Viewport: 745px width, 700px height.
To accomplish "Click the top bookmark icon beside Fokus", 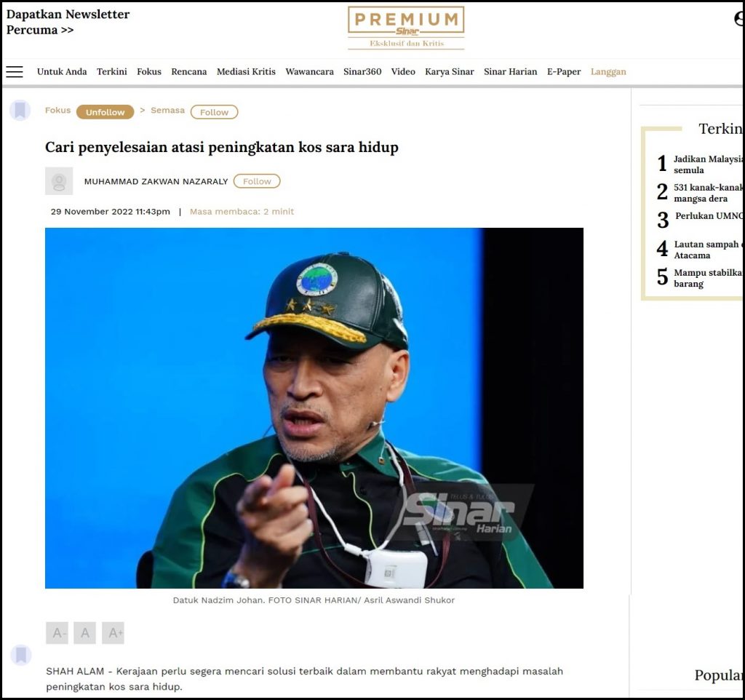I will (20, 111).
